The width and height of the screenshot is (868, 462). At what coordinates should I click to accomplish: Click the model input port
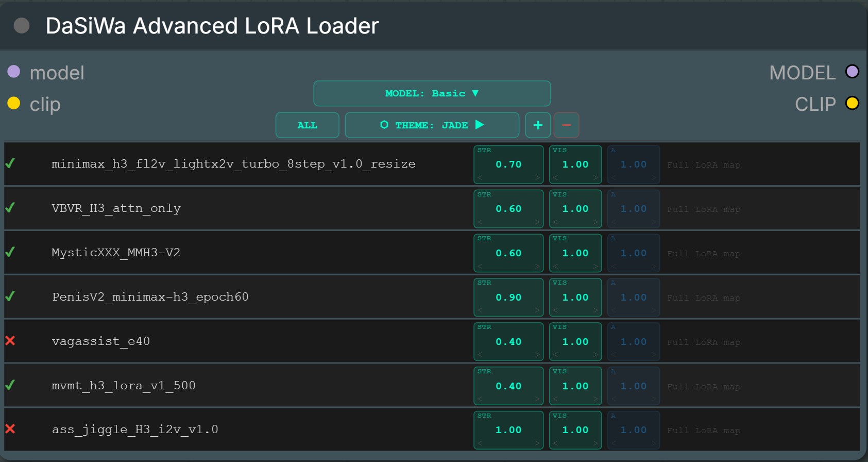click(x=14, y=72)
